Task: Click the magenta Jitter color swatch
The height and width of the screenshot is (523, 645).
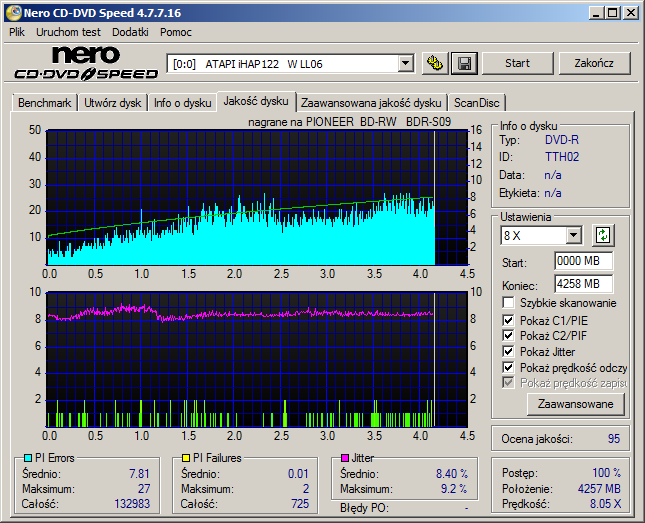Action: pos(345,458)
